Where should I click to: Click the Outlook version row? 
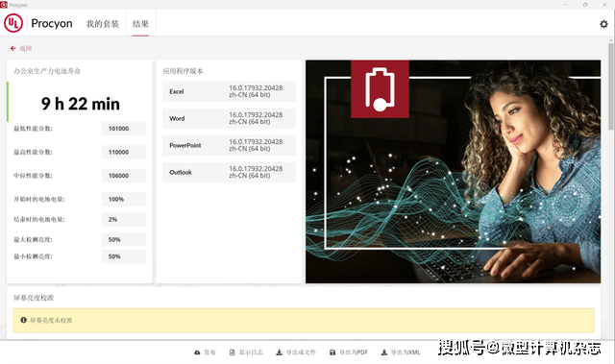[229, 172]
